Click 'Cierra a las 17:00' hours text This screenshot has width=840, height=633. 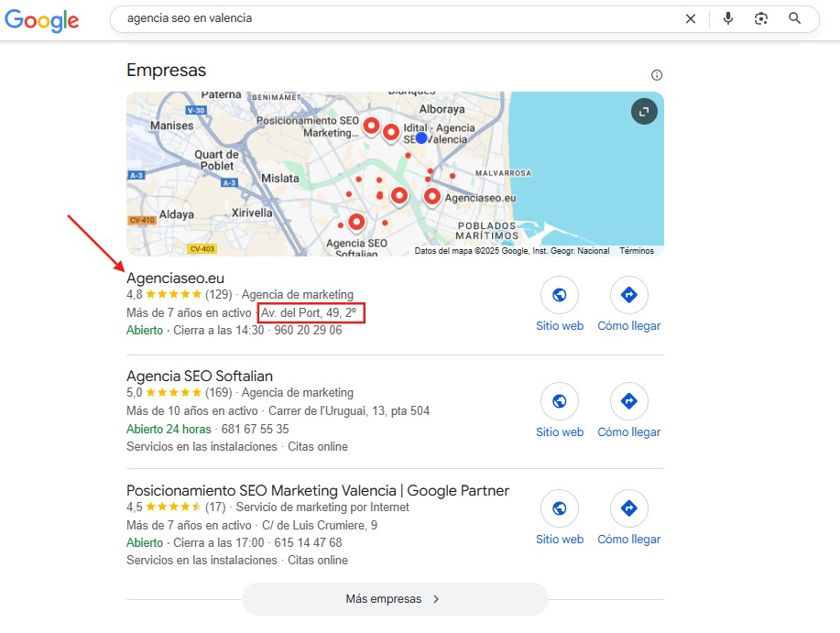click(219, 542)
